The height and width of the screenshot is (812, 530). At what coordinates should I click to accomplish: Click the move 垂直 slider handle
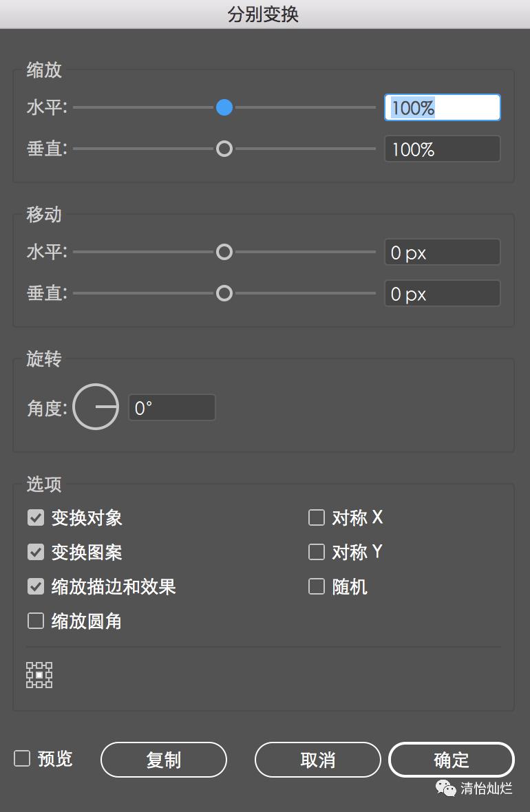click(x=224, y=294)
